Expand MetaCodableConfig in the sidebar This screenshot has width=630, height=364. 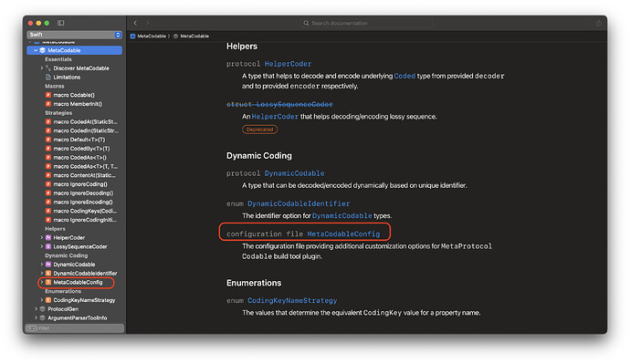tap(42, 282)
